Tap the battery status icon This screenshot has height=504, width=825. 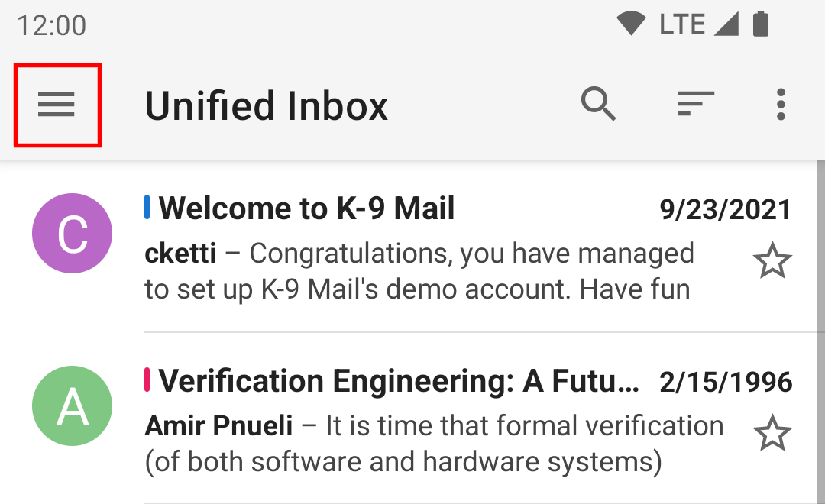click(761, 24)
